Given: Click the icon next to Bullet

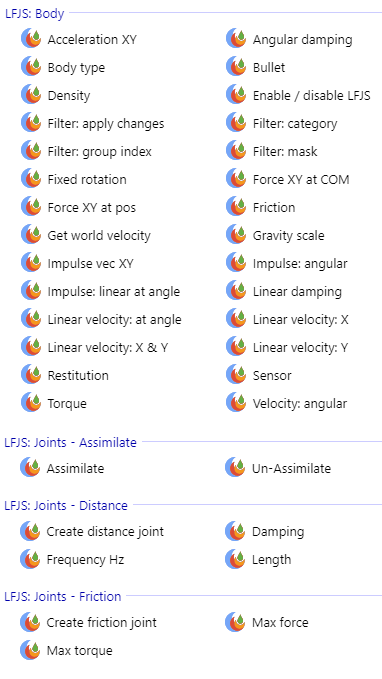Looking at the screenshot, I should click(x=236, y=68).
